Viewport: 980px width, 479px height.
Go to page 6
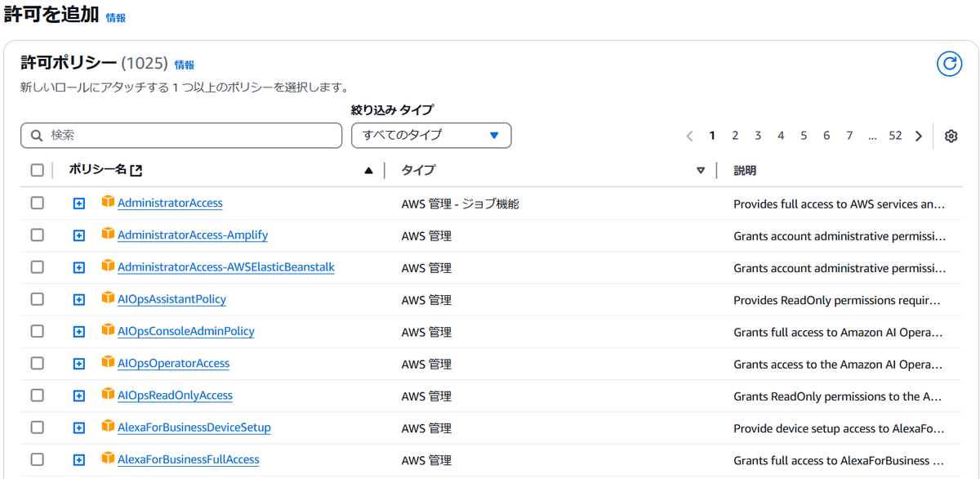click(826, 136)
